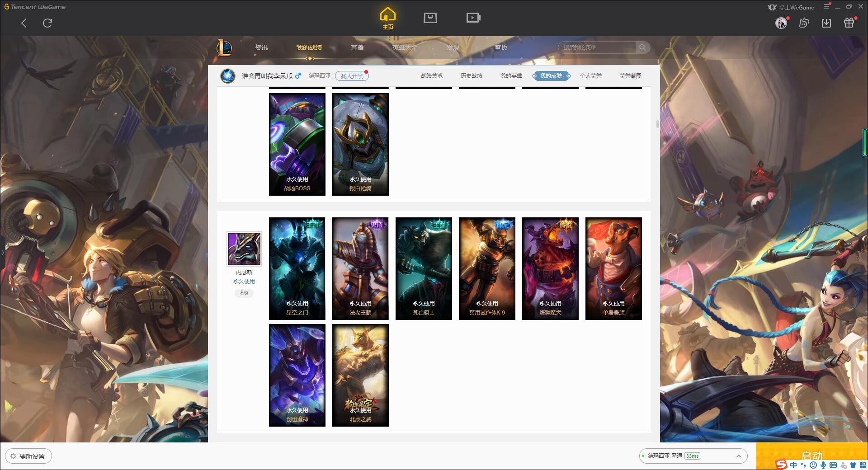Toggle Chinese input mode 中 icon

click(793, 465)
